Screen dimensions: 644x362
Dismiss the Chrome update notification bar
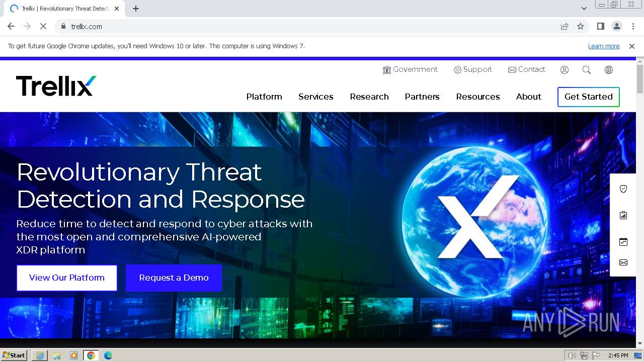coord(632,46)
